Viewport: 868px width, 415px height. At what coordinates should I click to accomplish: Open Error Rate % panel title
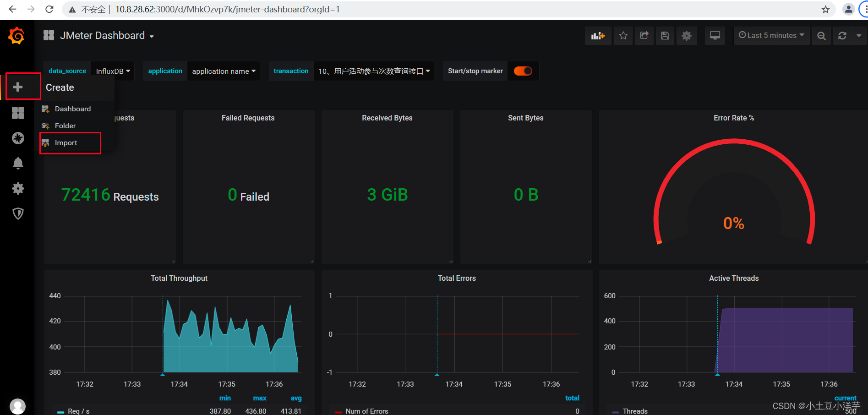point(734,118)
